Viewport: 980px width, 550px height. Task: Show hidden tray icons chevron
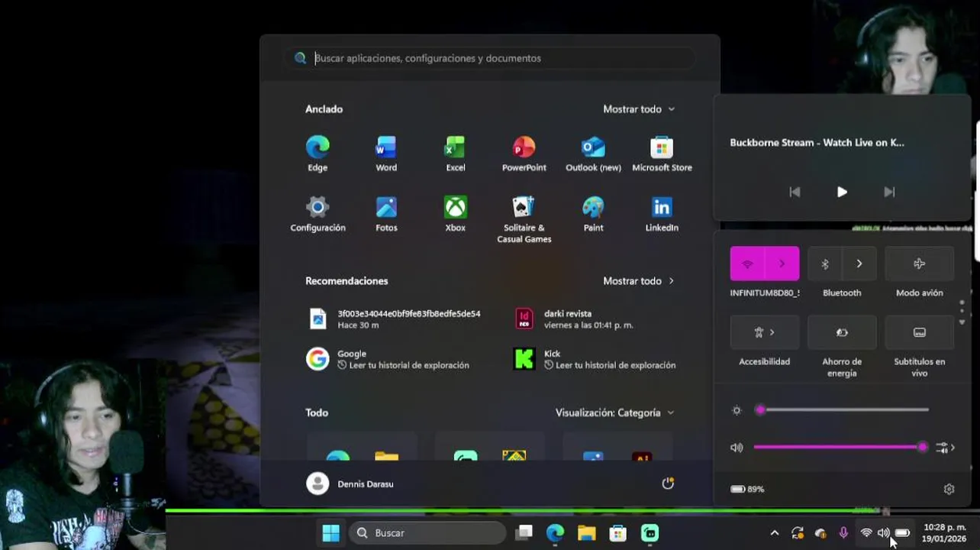click(x=774, y=532)
